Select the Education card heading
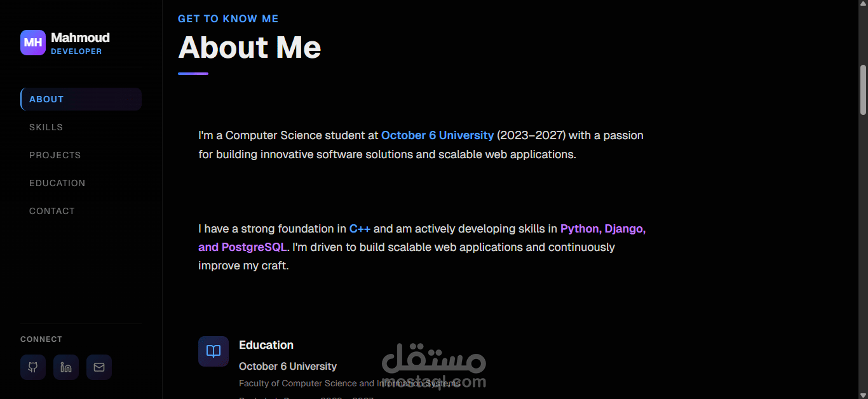The height and width of the screenshot is (399, 868). coord(266,345)
